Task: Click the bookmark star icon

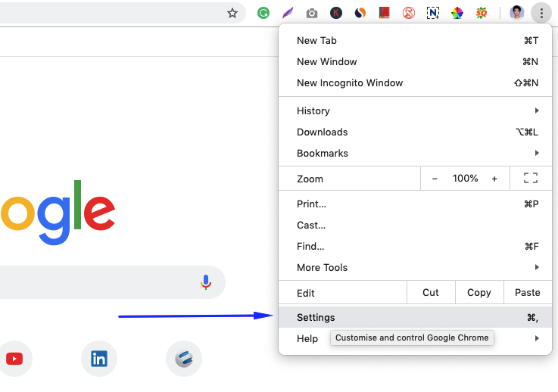Action: click(x=232, y=13)
